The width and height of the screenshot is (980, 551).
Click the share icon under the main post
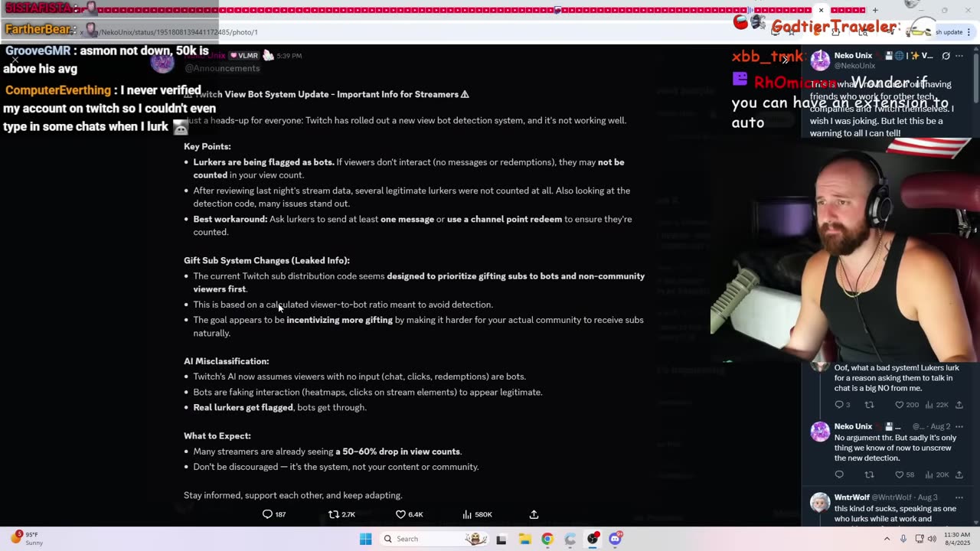[x=534, y=514]
